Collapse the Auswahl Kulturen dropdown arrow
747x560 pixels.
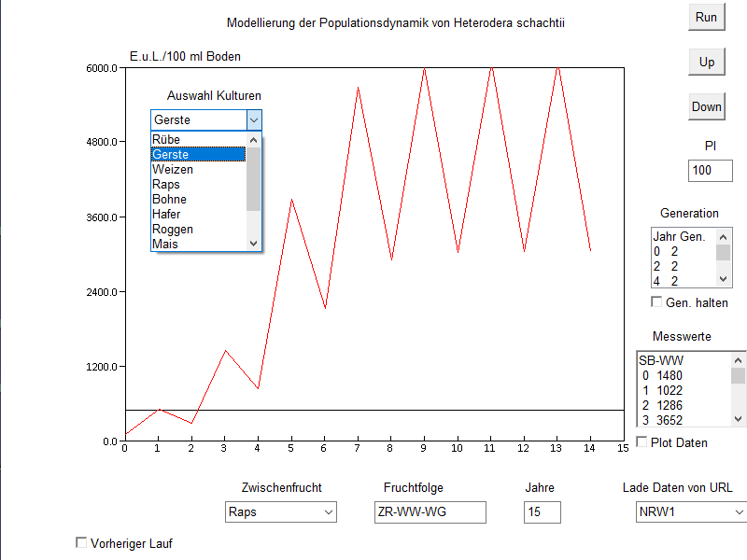coord(253,120)
